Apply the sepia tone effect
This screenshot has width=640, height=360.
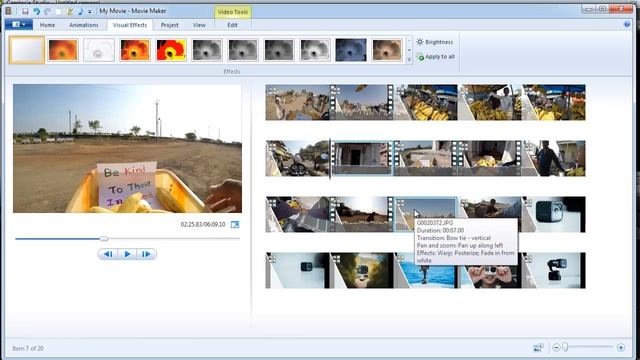[x=387, y=50]
